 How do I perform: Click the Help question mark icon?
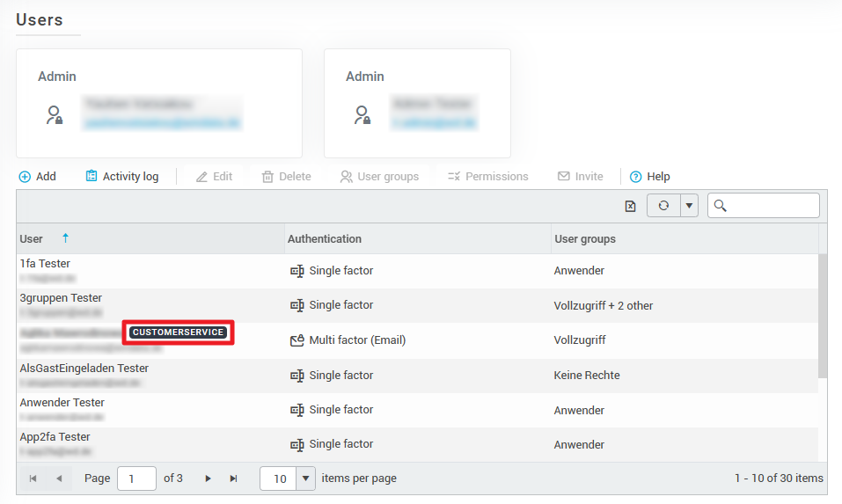(635, 177)
